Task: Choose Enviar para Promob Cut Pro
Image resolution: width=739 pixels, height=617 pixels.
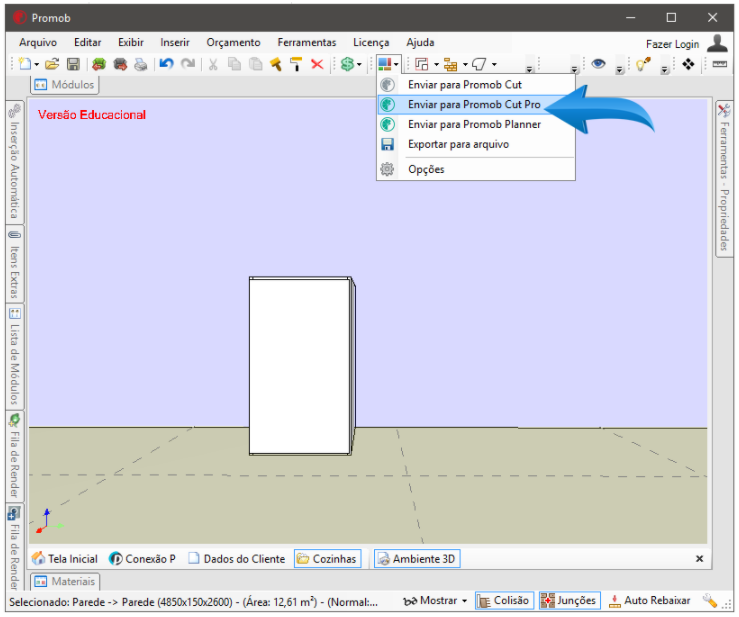Action: click(476, 104)
